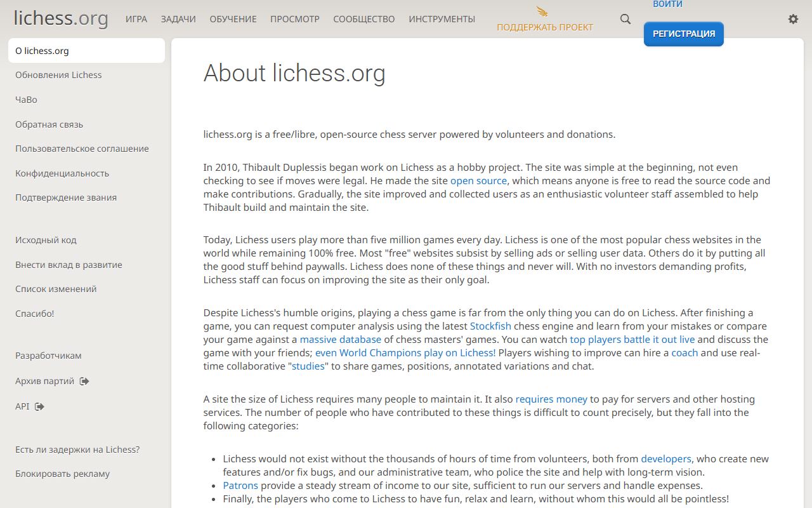
Task: Follow 'top players battle it out live' link
Action: pyautogui.click(x=632, y=339)
